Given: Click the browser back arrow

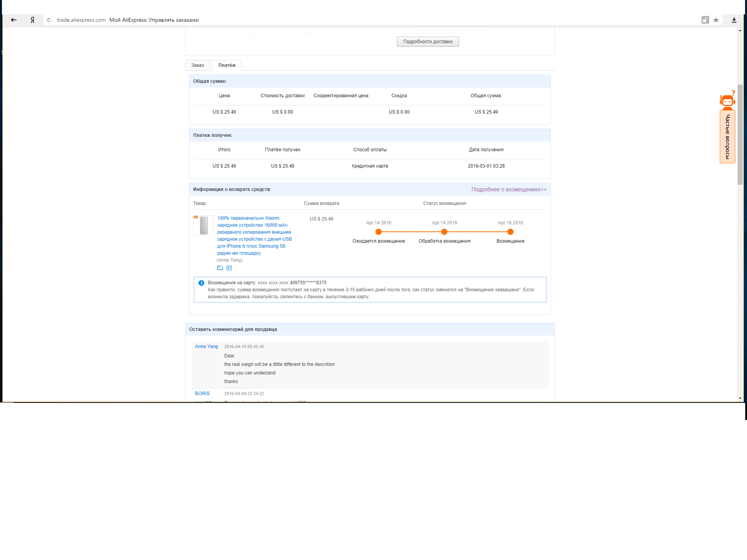Looking at the screenshot, I should click(x=14, y=20).
